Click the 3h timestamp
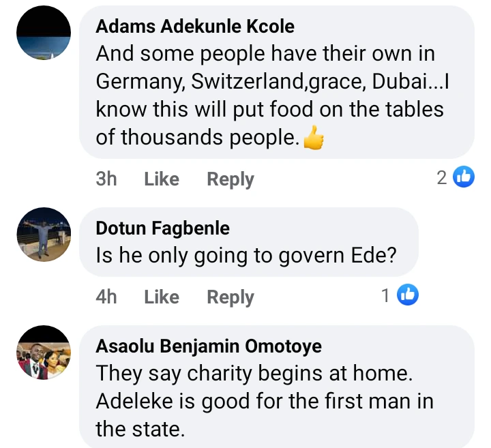This screenshot has width=491, height=448. click(x=106, y=179)
